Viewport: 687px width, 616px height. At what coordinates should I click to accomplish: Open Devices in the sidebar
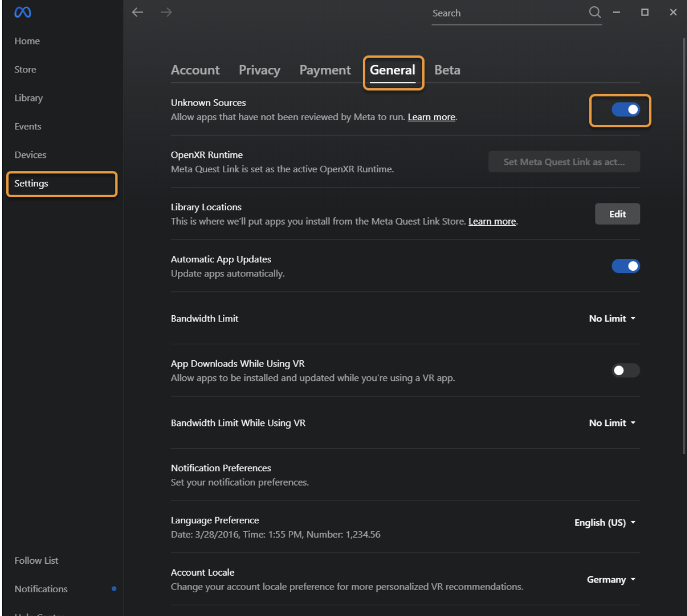coord(31,155)
